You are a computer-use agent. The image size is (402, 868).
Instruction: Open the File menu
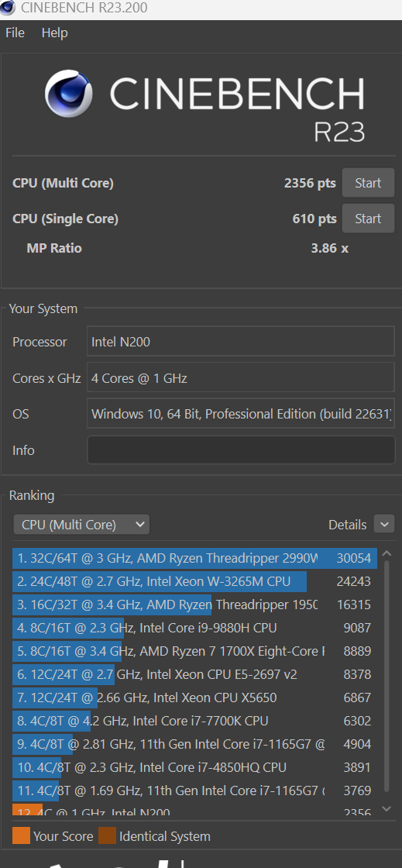coord(15,33)
